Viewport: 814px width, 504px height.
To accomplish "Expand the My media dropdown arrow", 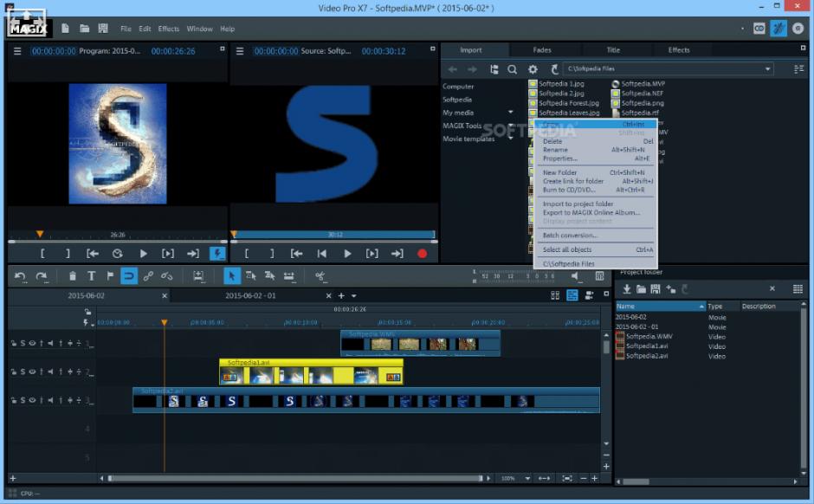I will click(510, 113).
